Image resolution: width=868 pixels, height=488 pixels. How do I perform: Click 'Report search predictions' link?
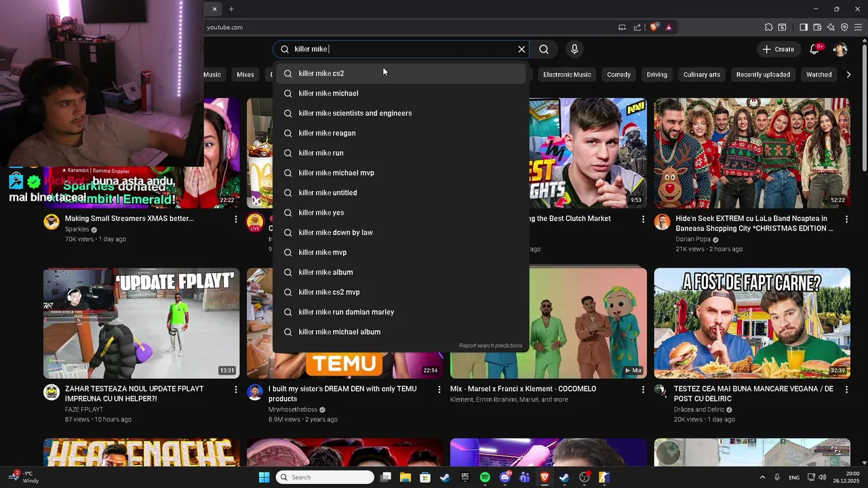click(490, 346)
